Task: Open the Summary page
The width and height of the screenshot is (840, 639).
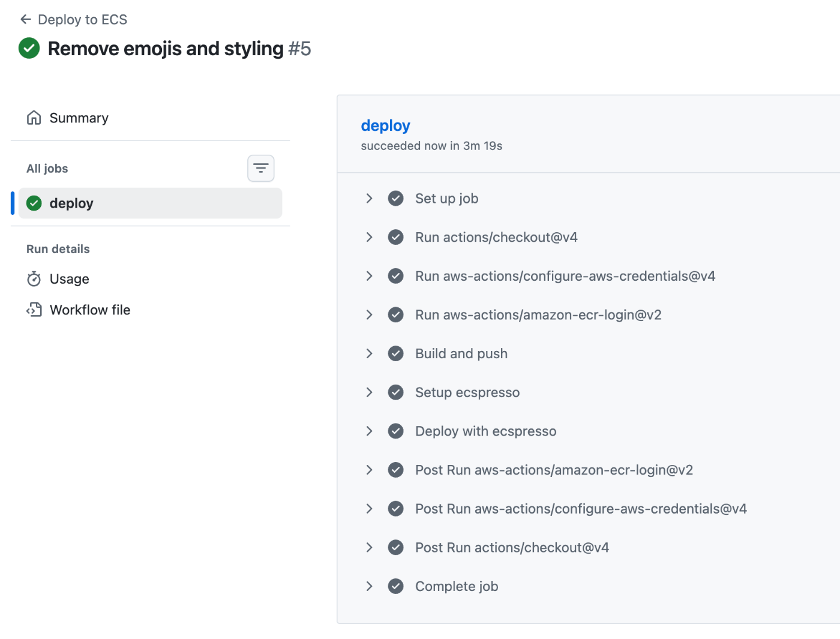Action: (79, 118)
